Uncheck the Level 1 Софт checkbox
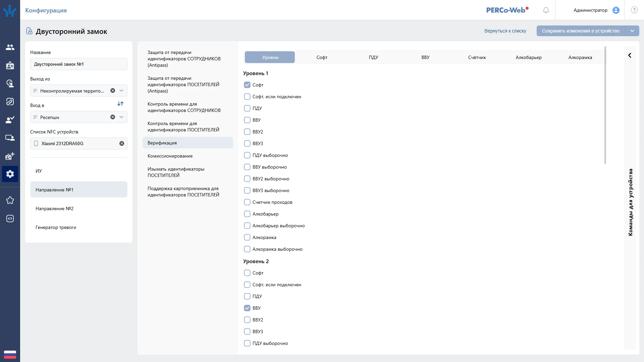The height and width of the screenshot is (362, 644). coord(247,85)
